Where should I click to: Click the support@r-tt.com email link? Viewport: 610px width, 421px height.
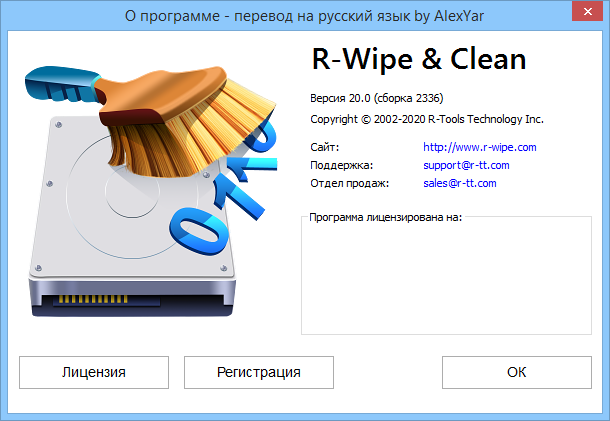pyautogui.click(x=466, y=165)
